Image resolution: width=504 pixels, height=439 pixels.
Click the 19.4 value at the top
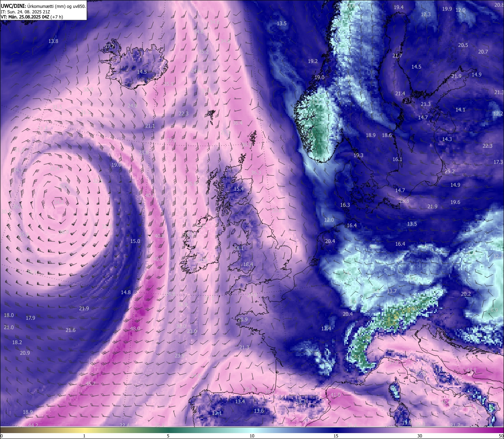398,7
